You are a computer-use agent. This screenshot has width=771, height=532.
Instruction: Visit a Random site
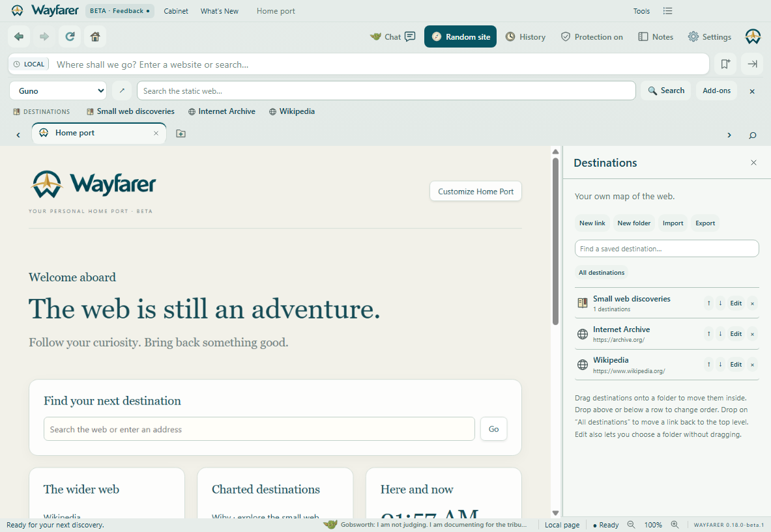460,37
